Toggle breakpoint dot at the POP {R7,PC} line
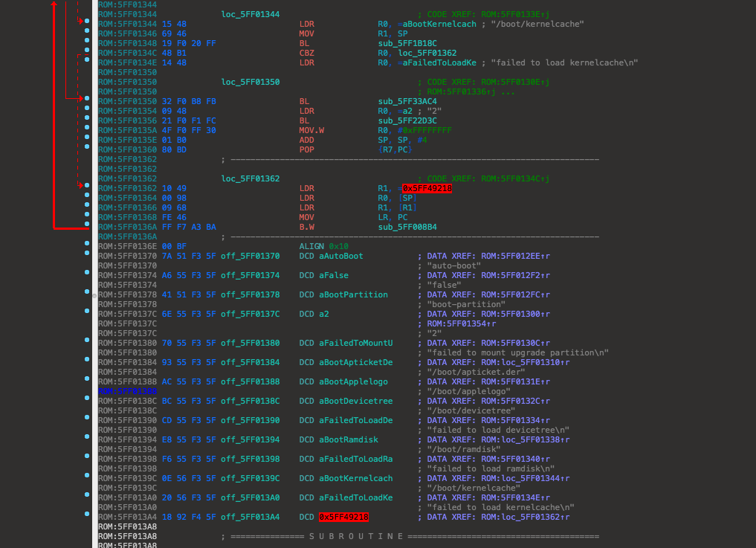Image resolution: width=756 pixels, height=548 pixels. pyautogui.click(x=87, y=150)
